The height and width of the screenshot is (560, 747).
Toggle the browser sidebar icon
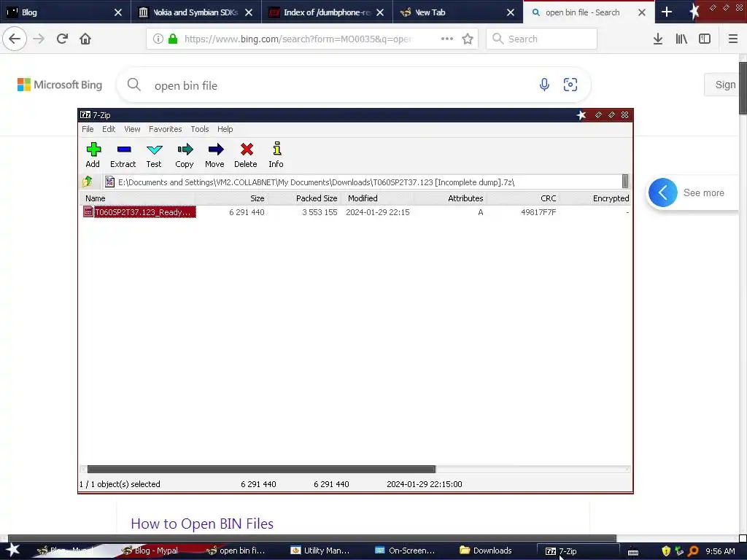[x=705, y=39]
